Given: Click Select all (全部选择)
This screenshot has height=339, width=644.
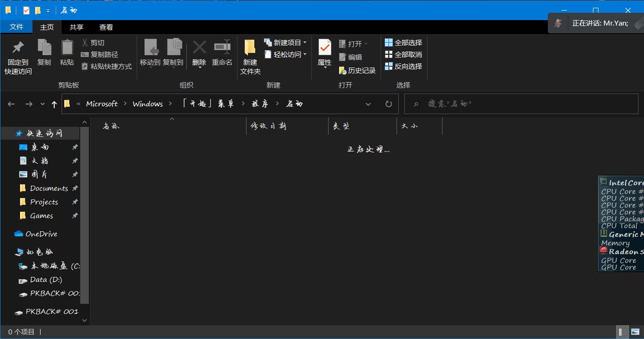Looking at the screenshot, I should 403,42.
